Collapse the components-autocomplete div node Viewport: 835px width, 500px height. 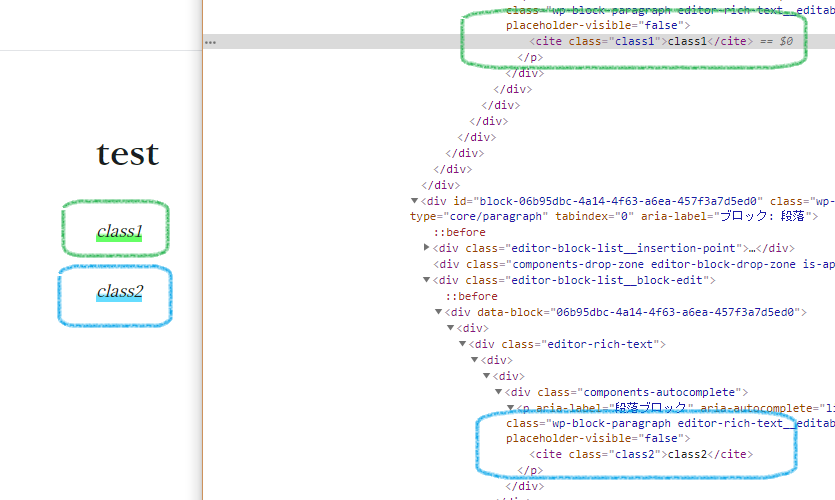498,391
